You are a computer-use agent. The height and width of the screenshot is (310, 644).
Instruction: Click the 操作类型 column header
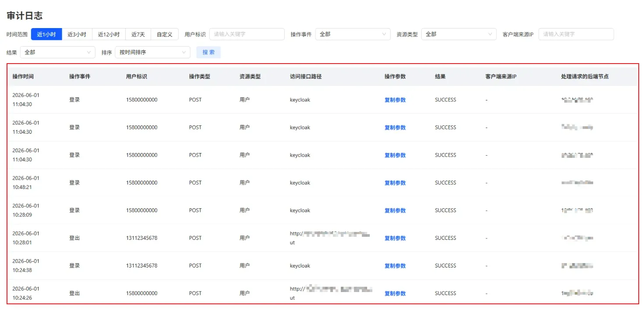pyautogui.click(x=200, y=76)
